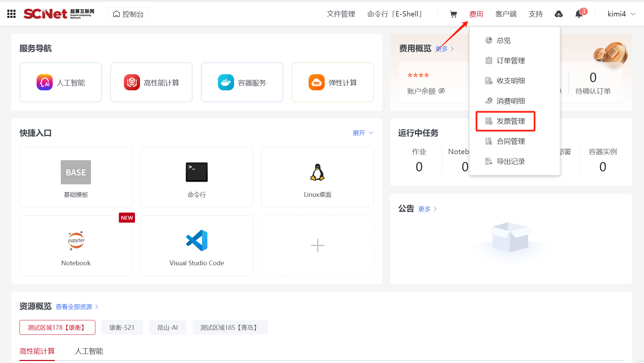Expand the kimi4 user account dropdown
Image resolution: width=644 pixels, height=363 pixels.
(621, 14)
